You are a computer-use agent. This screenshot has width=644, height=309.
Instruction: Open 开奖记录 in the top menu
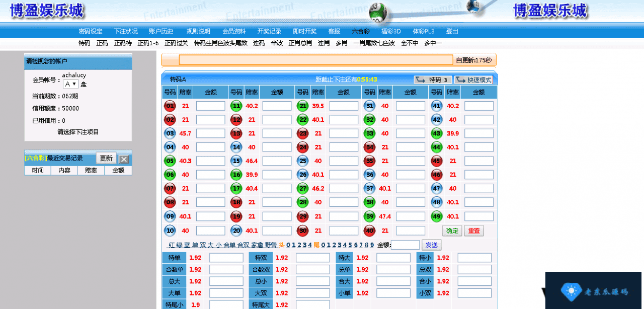click(x=269, y=31)
